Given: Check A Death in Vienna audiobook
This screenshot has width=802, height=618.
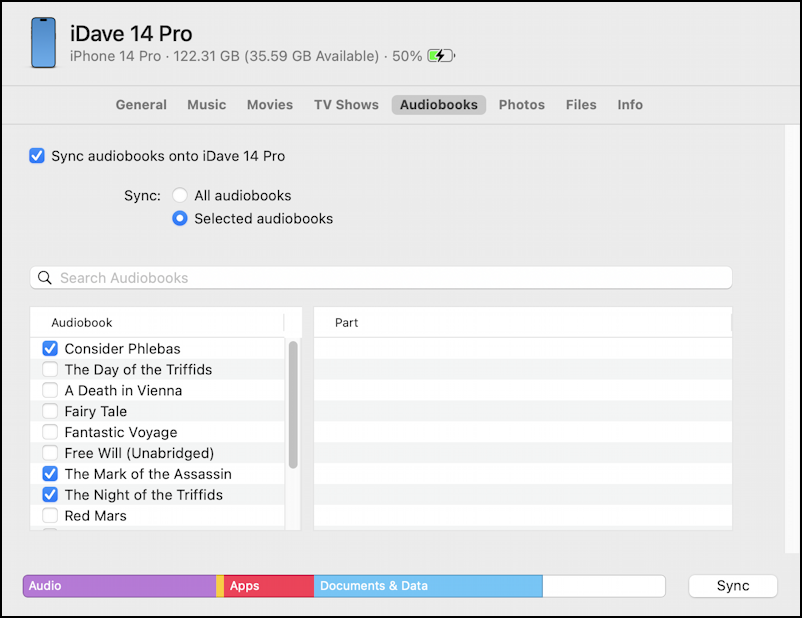Looking at the screenshot, I should [x=50, y=390].
